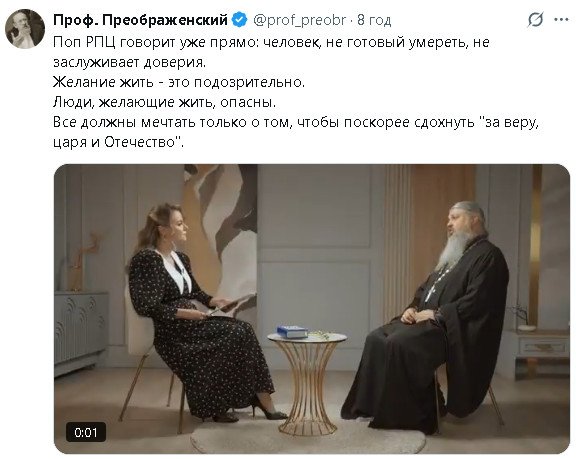Click the text 'царя и Отечество'

pos(118,142)
